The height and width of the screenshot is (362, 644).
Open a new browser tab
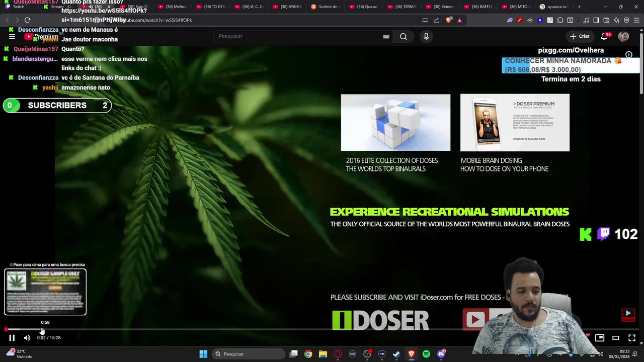point(579,7)
